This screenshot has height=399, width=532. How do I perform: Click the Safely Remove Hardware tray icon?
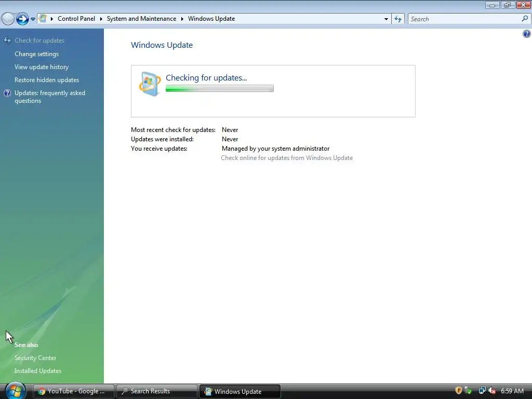[x=468, y=391]
